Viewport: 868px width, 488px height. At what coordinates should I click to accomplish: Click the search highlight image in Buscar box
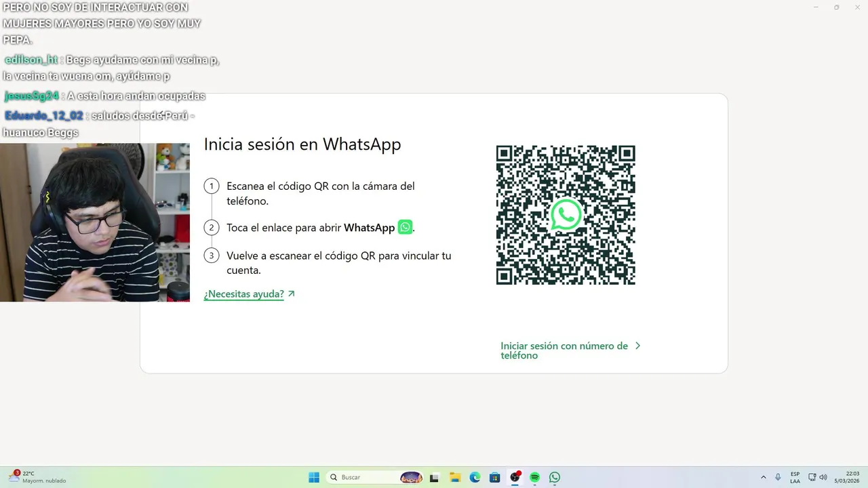411,477
